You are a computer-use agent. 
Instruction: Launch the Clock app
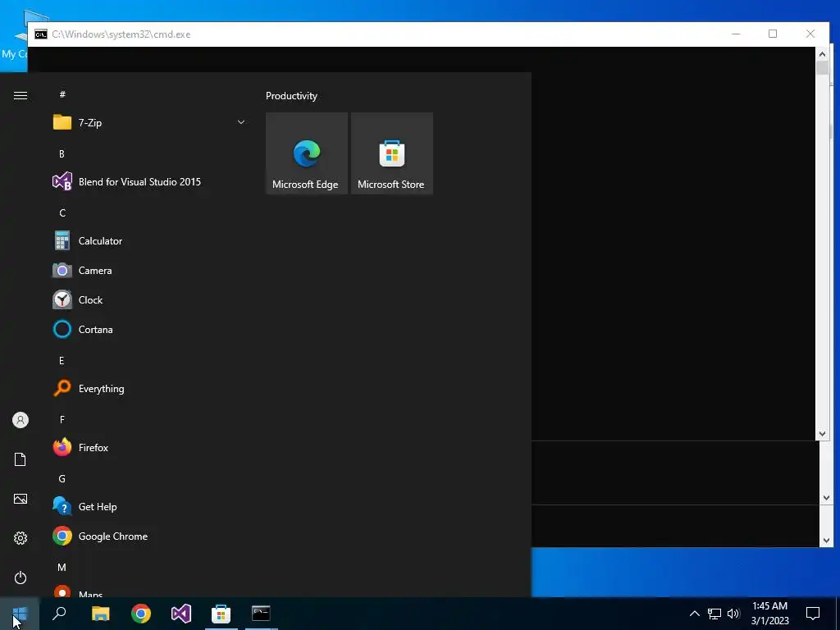pos(149,300)
